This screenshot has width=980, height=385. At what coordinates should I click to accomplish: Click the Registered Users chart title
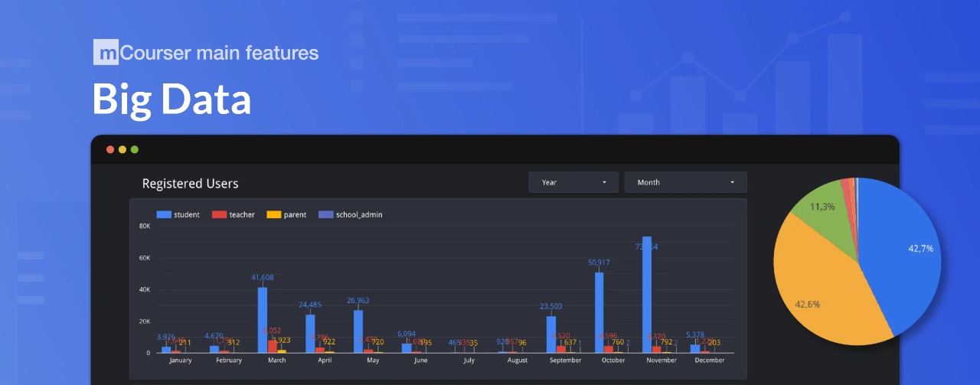tap(191, 184)
